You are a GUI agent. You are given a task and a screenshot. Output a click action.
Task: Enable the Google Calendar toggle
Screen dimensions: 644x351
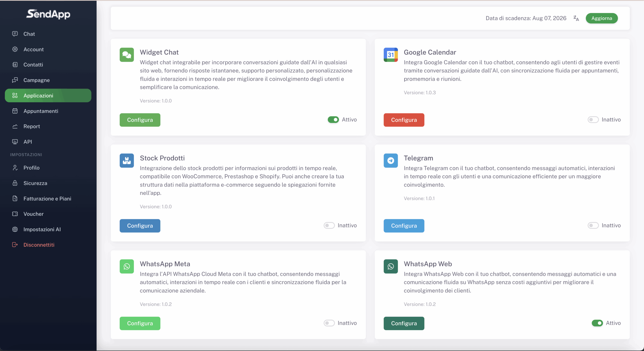pos(593,120)
